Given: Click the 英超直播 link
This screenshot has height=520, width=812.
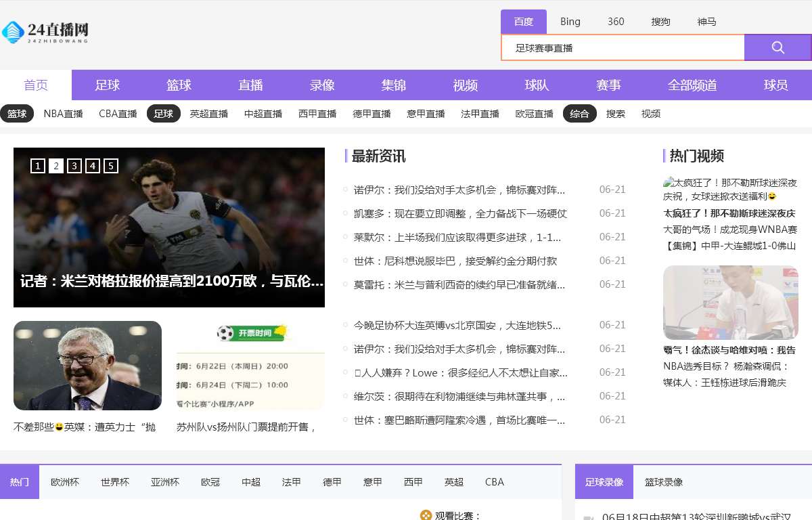Looking at the screenshot, I should tap(209, 114).
